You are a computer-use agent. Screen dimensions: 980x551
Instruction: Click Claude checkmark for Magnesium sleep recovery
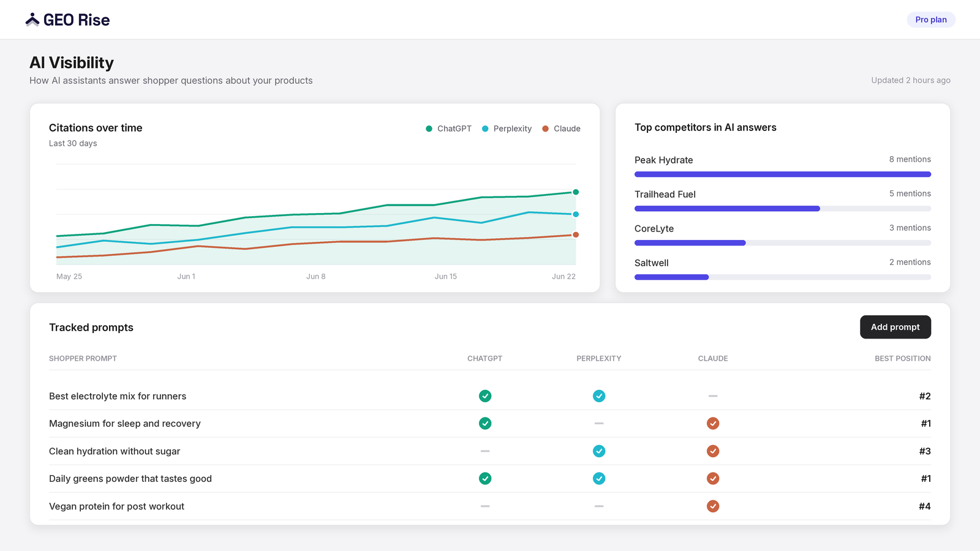coord(713,424)
